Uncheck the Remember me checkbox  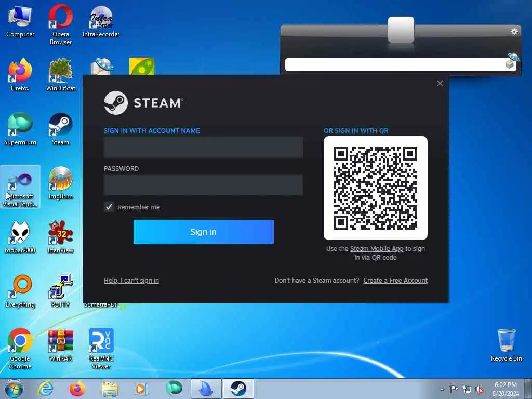(x=109, y=207)
